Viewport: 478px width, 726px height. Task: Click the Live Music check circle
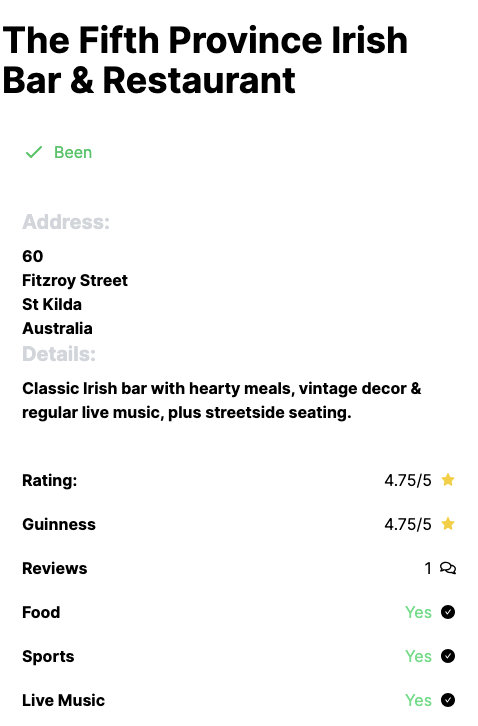click(x=448, y=700)
